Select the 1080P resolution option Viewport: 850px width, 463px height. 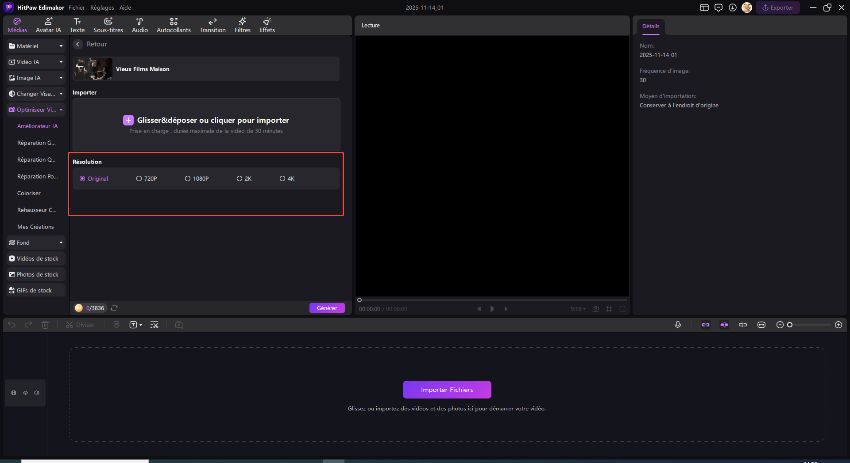(x=197, y=178)
